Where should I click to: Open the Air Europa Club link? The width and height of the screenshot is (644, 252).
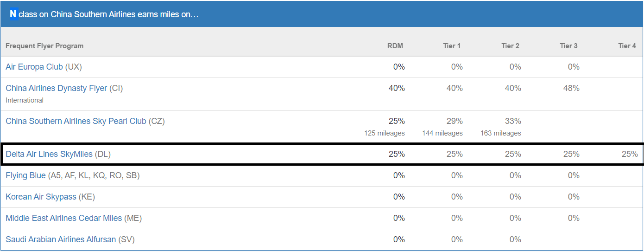tap(34, 67)
